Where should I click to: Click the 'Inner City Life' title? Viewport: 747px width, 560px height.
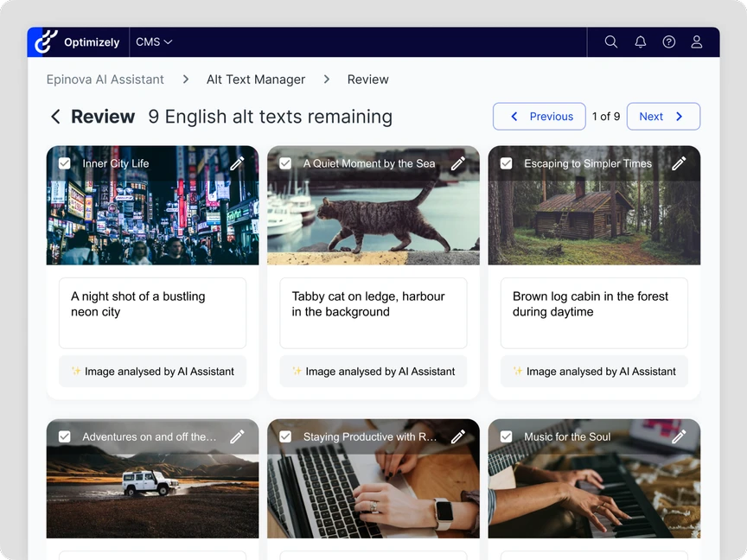115,163
